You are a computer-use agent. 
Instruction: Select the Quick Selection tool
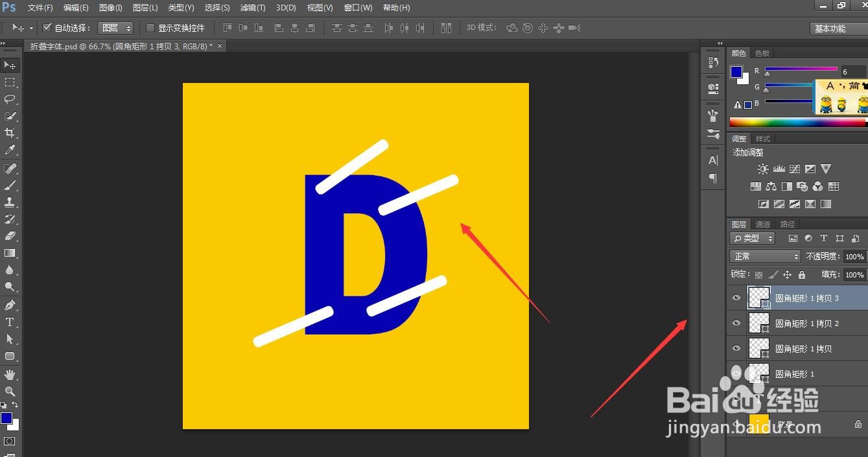[x=10, y=116]
